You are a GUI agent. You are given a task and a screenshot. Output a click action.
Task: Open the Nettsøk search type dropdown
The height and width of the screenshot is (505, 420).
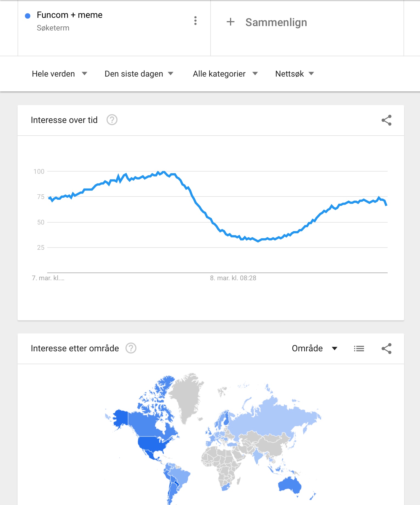point(295,74)
